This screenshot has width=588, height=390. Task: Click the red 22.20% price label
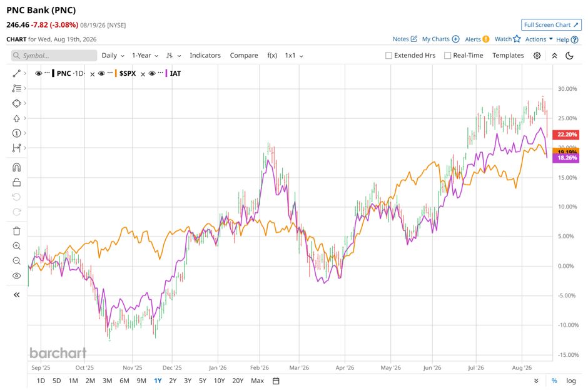coord(567,135)
